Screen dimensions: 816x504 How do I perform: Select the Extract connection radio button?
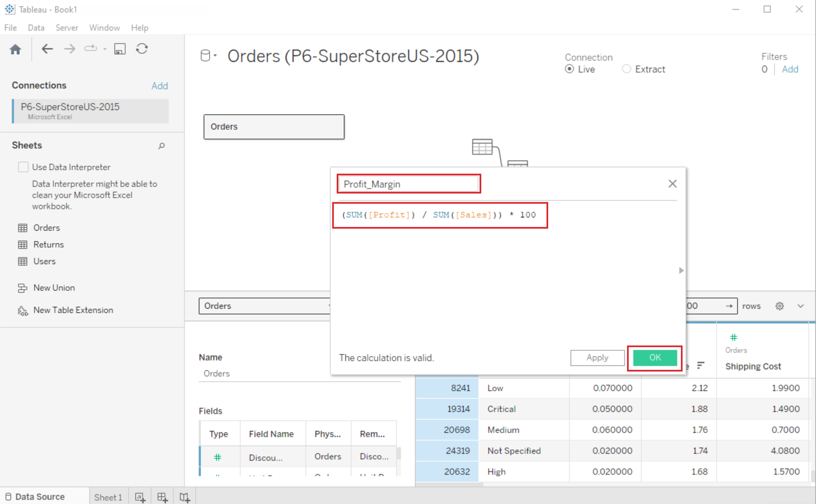tap(626, 69)
